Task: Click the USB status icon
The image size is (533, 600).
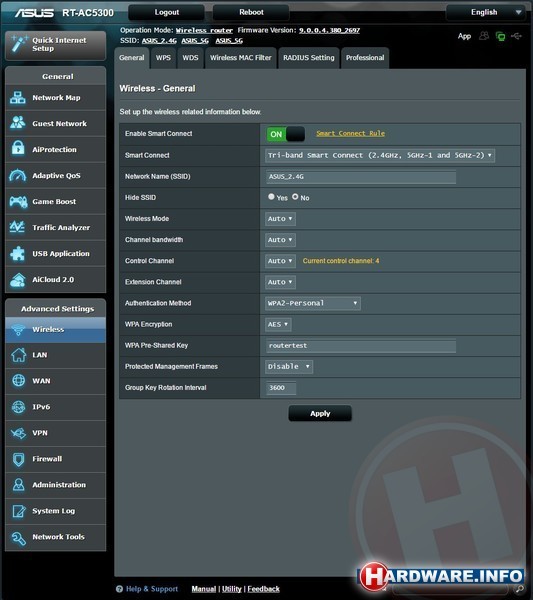Action: point(516,36)
